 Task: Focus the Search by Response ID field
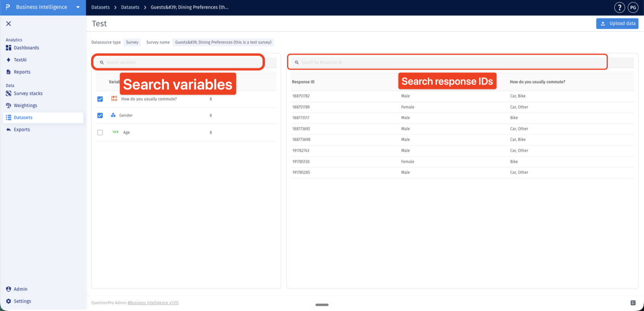click(462, 62)
